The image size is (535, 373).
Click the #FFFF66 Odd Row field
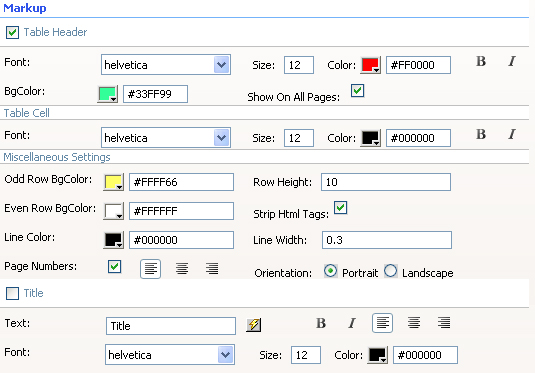(x=181, y=182)
